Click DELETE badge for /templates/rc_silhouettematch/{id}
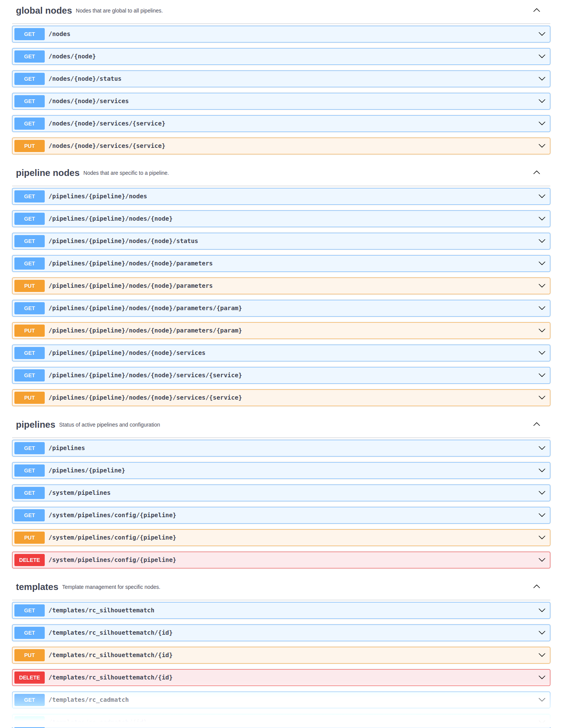This screenshot has height=728, width=567. 30,678
